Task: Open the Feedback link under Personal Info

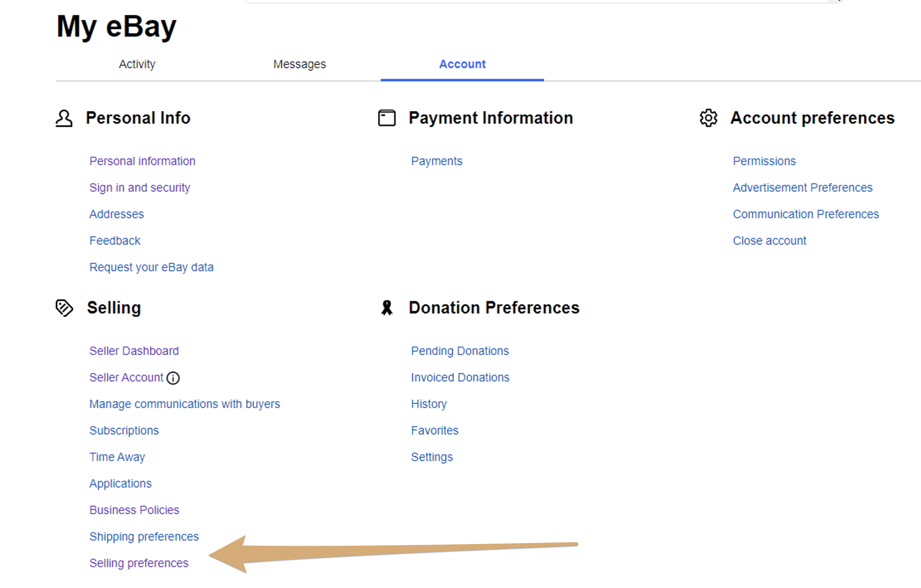Action: pyautogui.click(x=115, y=241)
